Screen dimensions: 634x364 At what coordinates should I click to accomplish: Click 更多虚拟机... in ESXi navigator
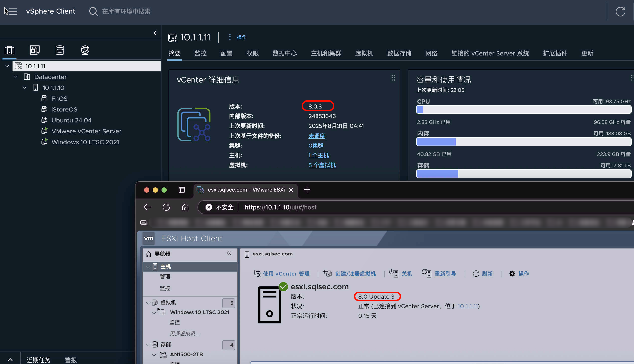coord(185,333)
